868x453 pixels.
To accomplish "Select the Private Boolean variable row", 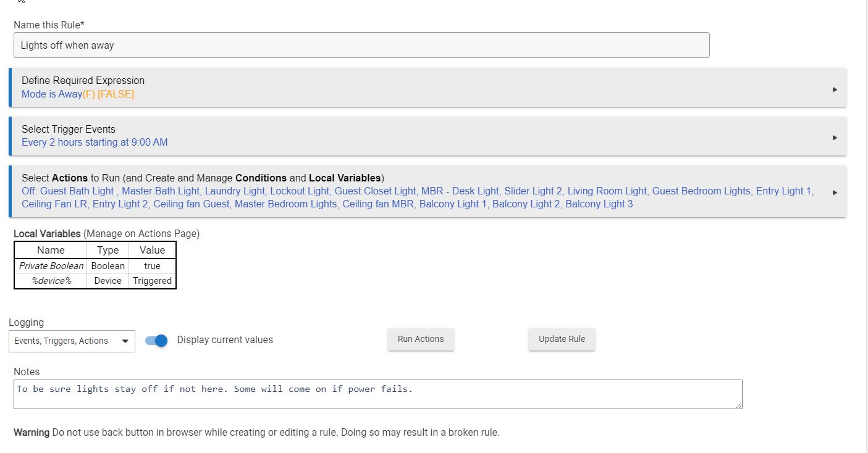I will (51, 266).
